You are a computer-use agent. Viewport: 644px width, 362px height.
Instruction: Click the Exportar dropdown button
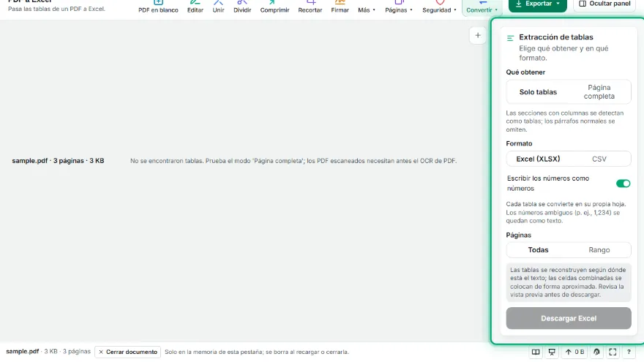click(538, 4)
